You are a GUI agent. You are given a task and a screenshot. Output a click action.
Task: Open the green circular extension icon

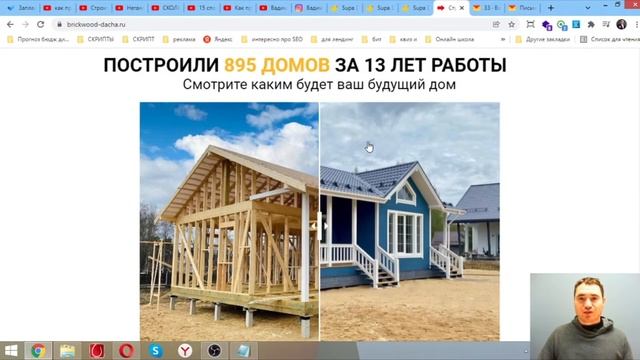[x=562, y=25]
